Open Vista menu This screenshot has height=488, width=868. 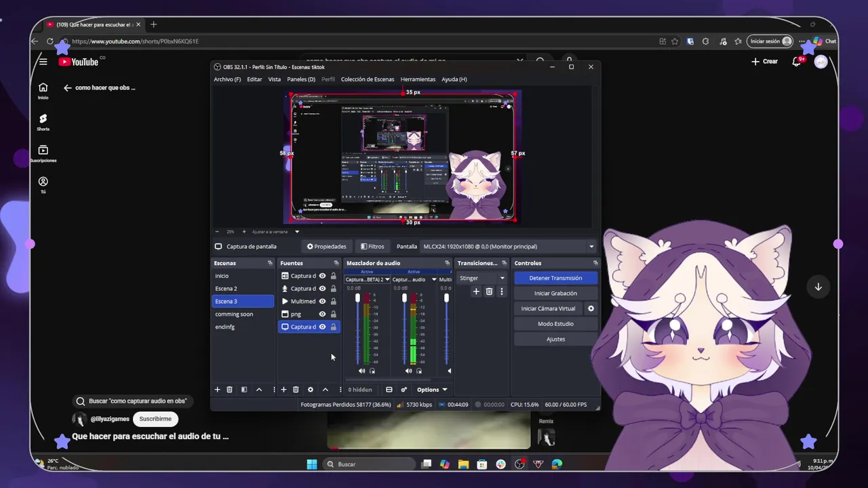274,79
